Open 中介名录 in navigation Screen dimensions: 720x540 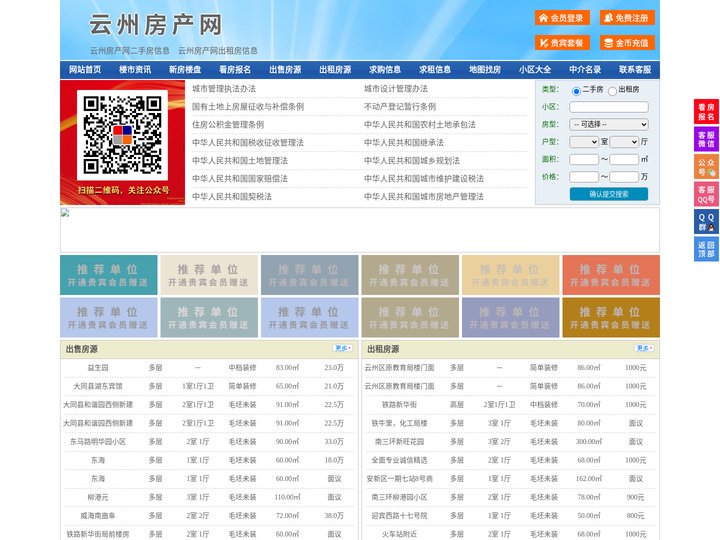pos(585,69)
